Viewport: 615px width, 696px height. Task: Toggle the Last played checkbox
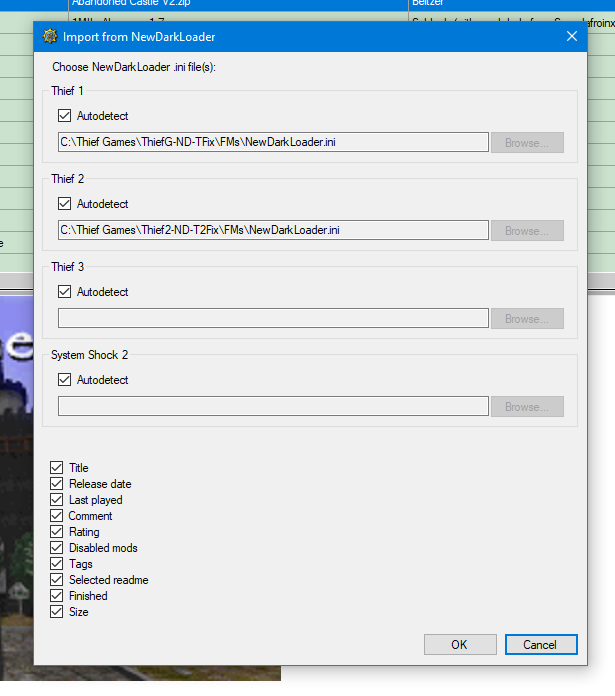click(56, 499)
